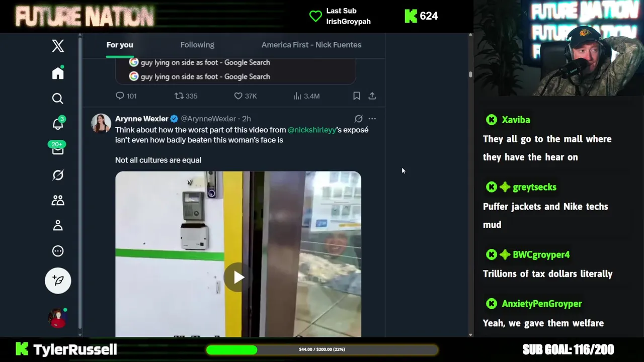
Task: Switch to the Following tab
Action: [197, 45]
